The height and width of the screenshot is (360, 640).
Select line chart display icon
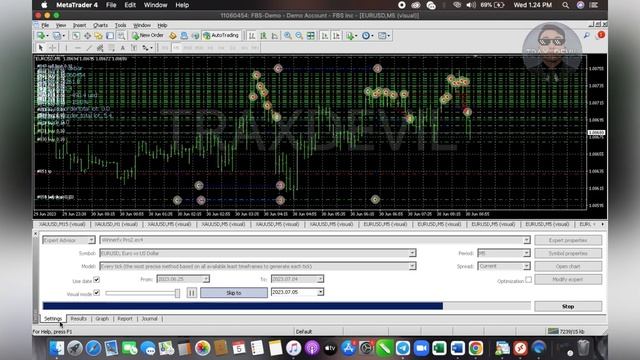click(275, 36)
